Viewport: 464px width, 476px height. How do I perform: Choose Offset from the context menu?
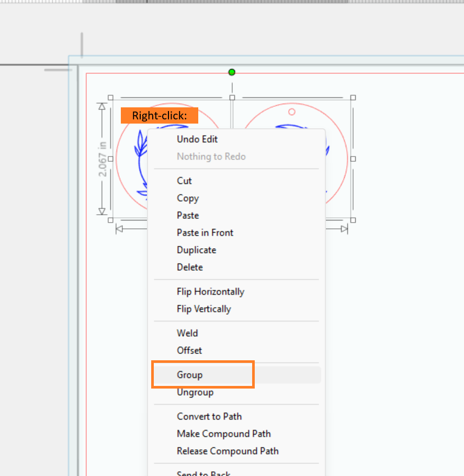click(x=236, y=351)
